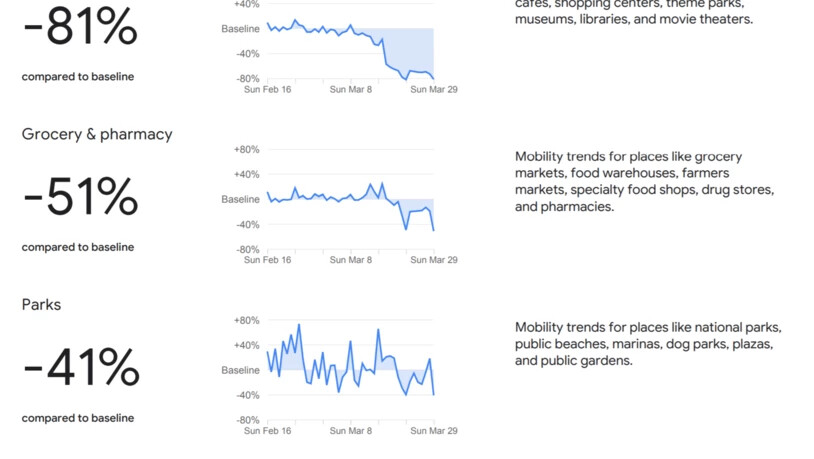Image resolution: width=814 pixels, height=459 pixels.
Task: Select the -41% parks figure
Action: [81, 368]
